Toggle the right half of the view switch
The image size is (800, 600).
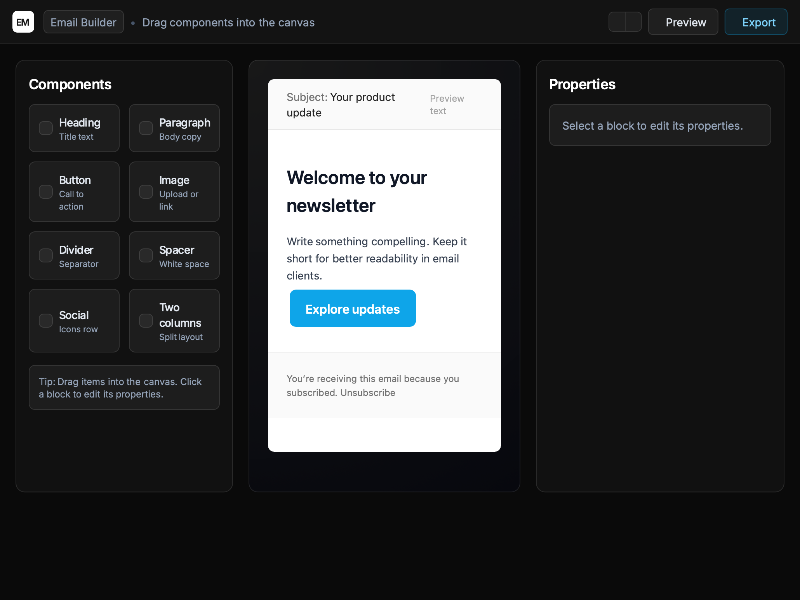tap(633, 22)
